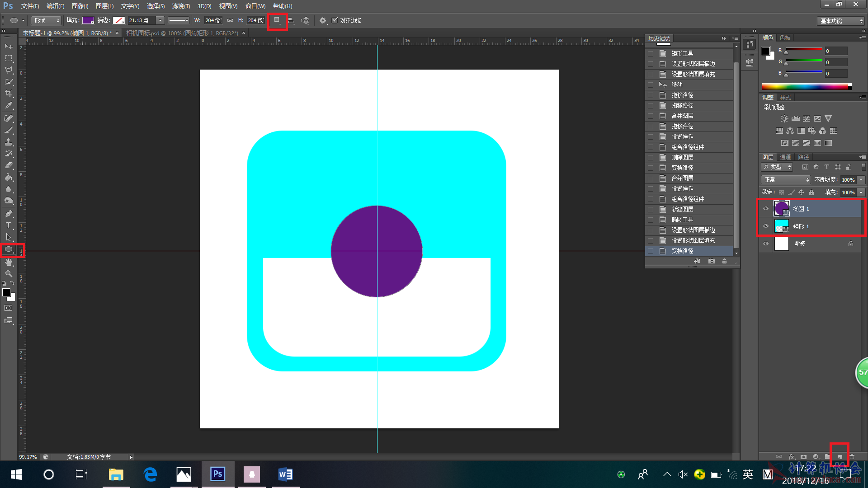The image size is (868, 488).
Task: Select the Ellipse shape tool
Action: pyautogui.click(x=9, y=249)
